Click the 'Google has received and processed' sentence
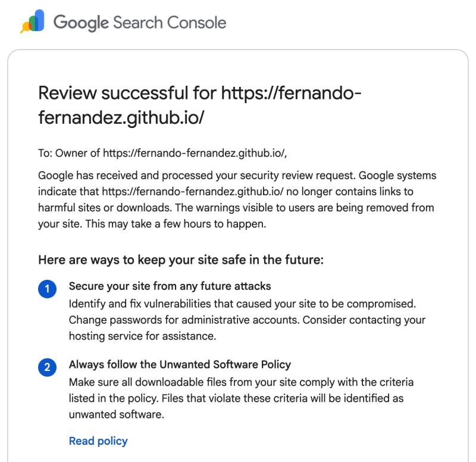The height and width of the screenshot is (462, 476). pos(197,176)
